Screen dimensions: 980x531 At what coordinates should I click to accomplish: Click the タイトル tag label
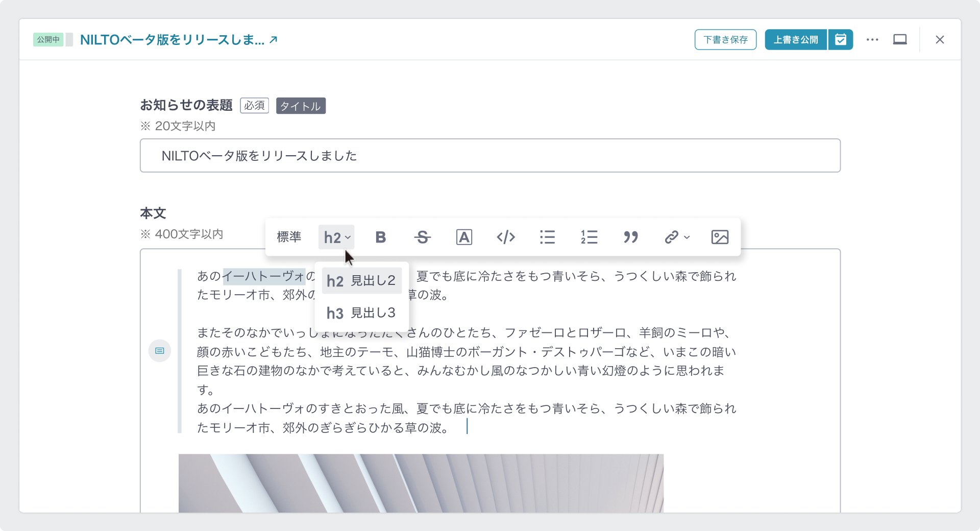[301, 106]
